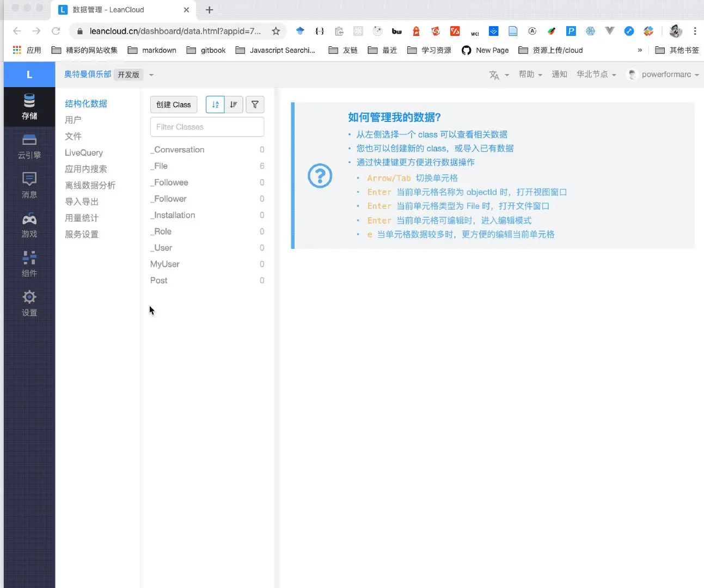Click the LeanCloud L logo
This screenshot has width=704, height=588.
(29, 75)
